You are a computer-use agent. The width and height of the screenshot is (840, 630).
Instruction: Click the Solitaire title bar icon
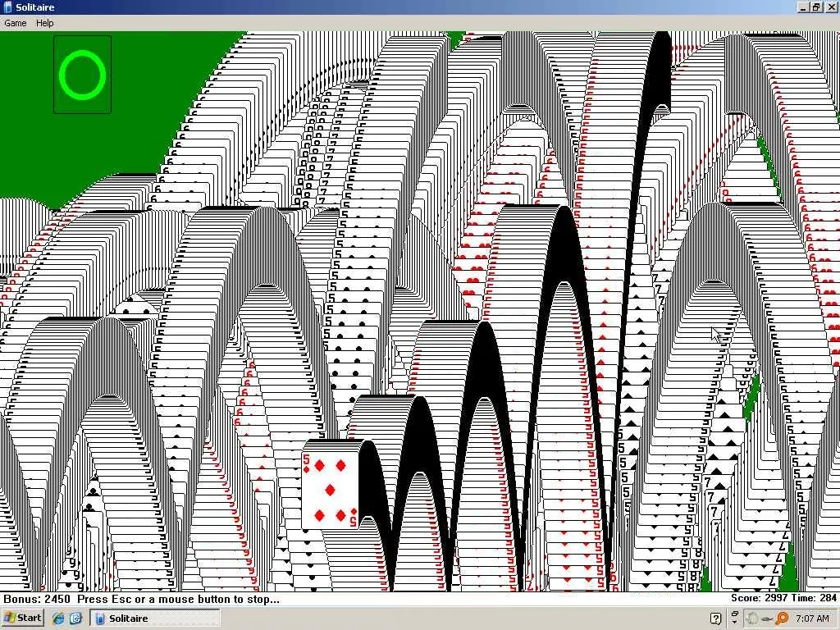pyautogui.click(x=7, y=7)
